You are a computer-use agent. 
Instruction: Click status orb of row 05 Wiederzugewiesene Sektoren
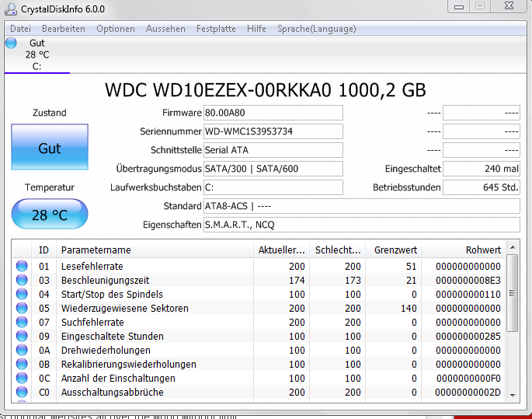pyautogui.click(x=22, y=308)
